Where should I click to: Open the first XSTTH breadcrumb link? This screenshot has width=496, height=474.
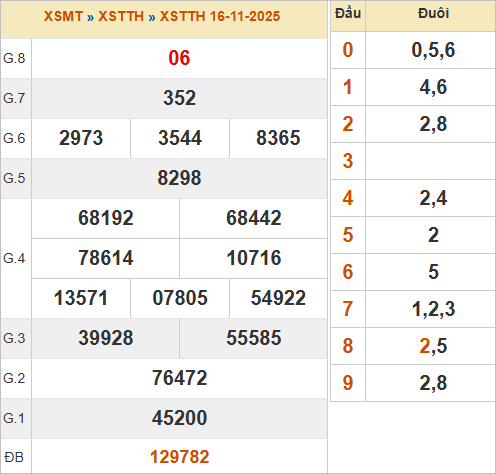tap(121, 16)
